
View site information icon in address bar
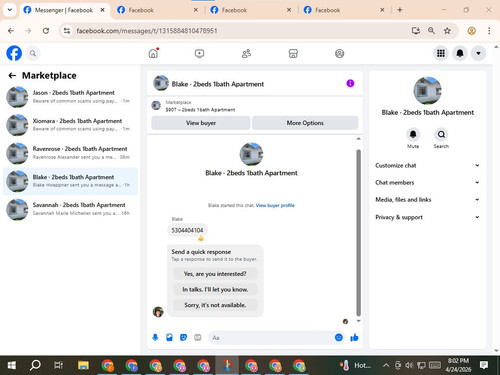pyautogui.click(x=67, y=31)
